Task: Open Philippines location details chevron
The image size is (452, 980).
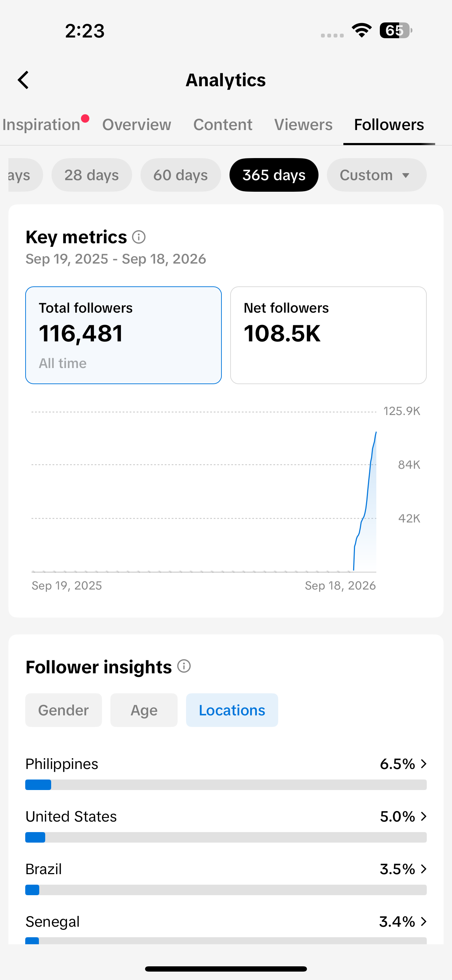Action: [x=424, y=764]
